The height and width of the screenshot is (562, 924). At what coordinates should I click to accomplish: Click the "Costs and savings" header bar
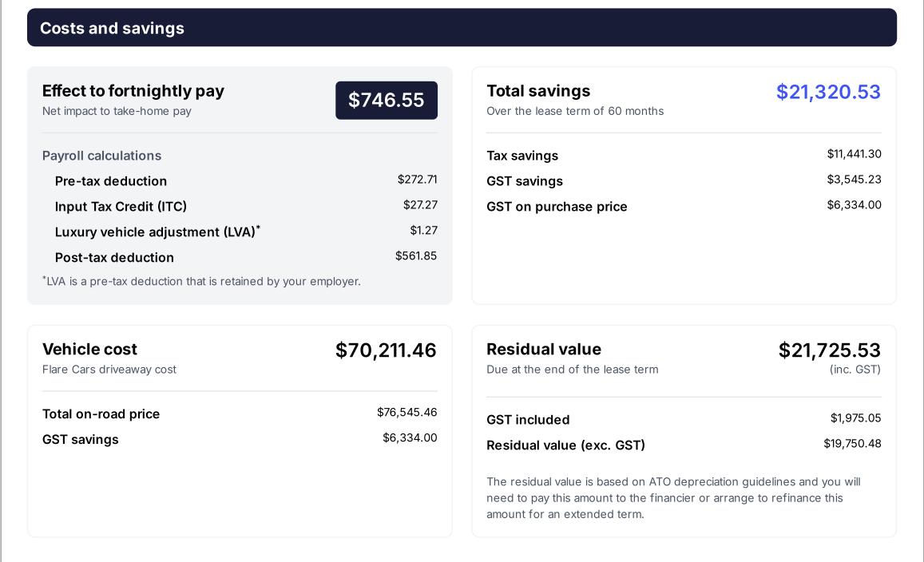point(462,28)
